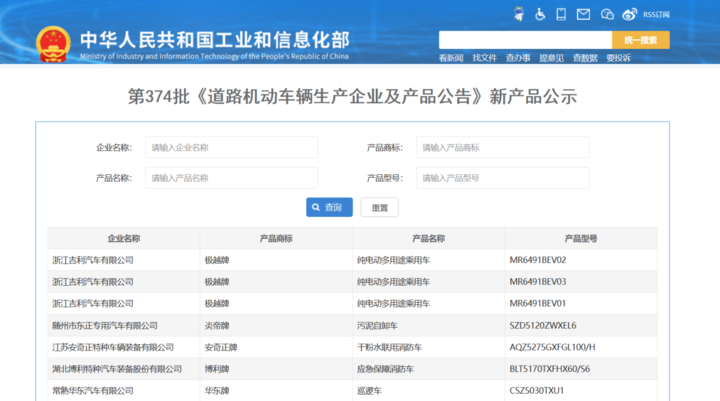Click company 湖北博利特种汽车装备股份有限公司

click(117, 369)
